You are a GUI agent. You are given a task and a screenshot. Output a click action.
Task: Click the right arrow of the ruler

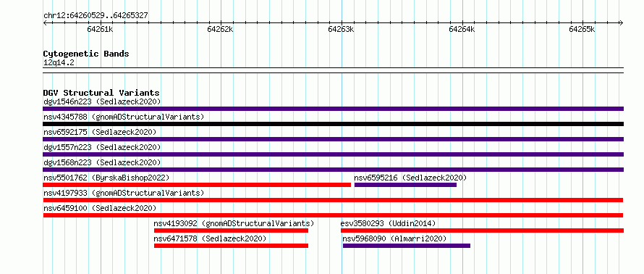coord(622,22)
